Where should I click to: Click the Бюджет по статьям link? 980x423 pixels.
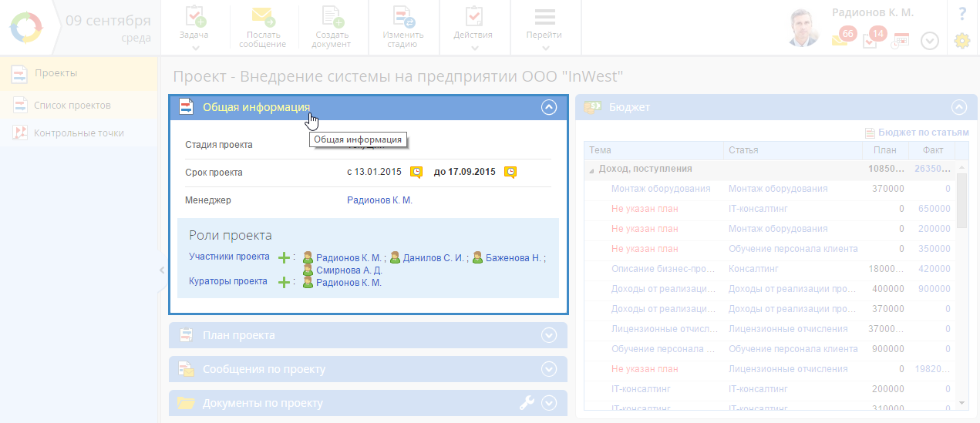[922, 133]
